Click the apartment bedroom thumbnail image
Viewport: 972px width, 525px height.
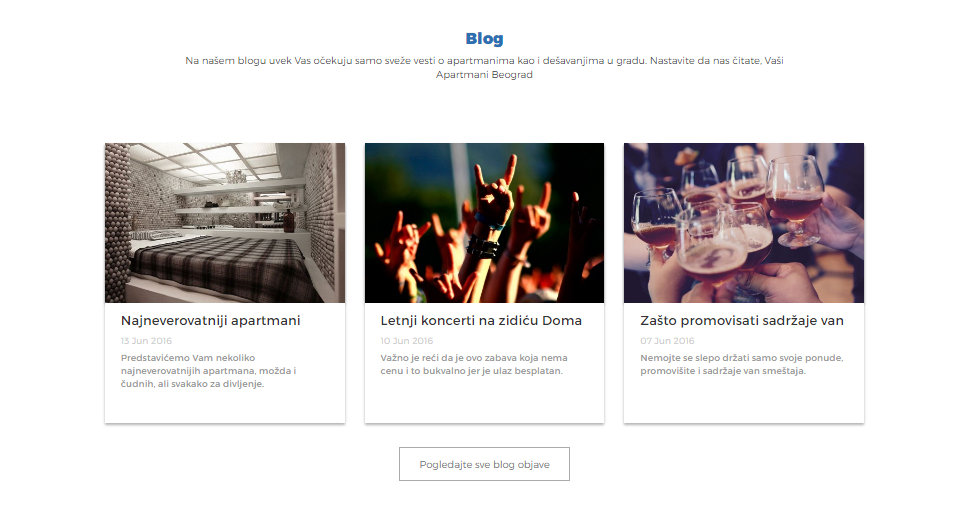[x=225, y=223]
